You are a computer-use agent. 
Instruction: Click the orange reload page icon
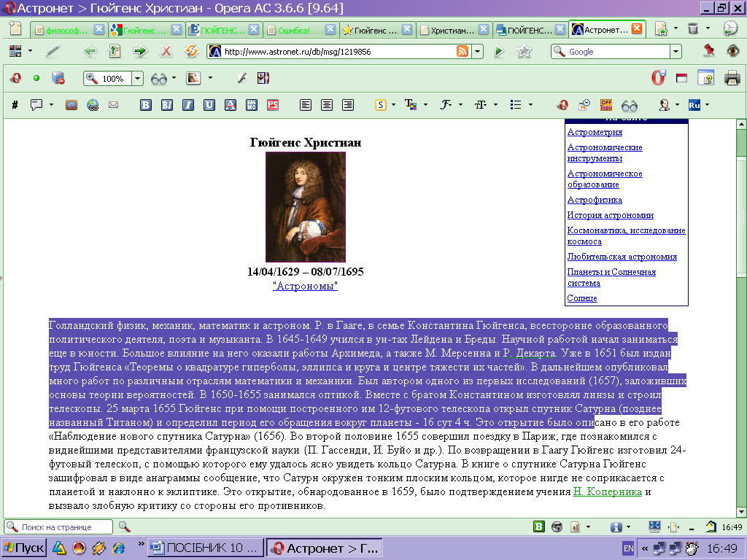point(191,51)
